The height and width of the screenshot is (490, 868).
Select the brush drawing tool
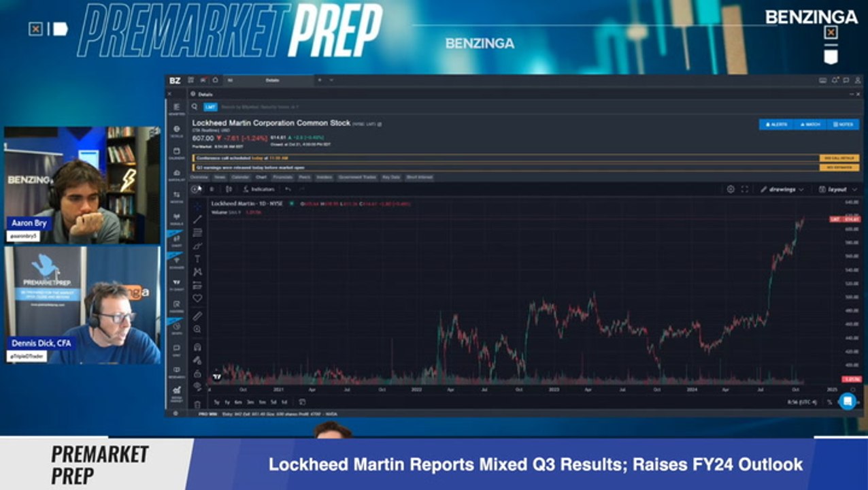click(x=197, y=245)
